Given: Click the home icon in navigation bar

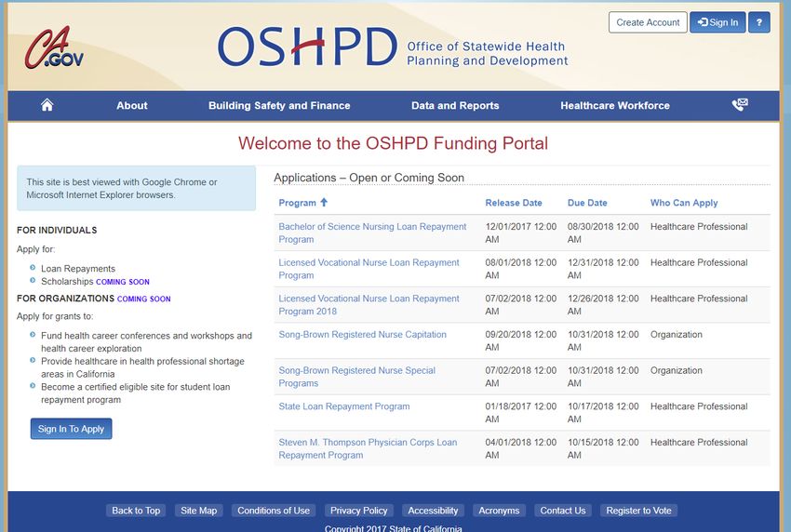Looking at the screenshot, I should [47, 105].
